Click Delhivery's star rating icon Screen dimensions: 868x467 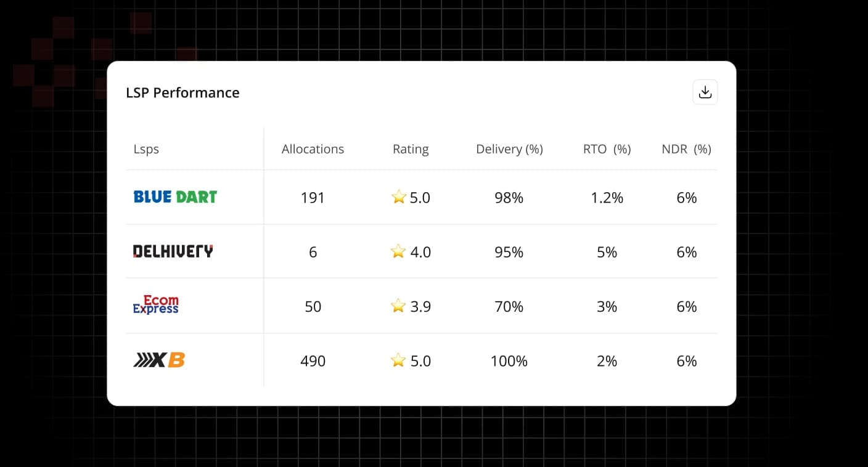point(399,251)
